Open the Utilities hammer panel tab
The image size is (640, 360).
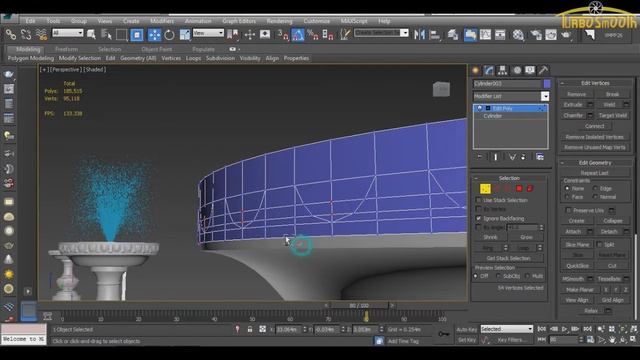[543, 70]
